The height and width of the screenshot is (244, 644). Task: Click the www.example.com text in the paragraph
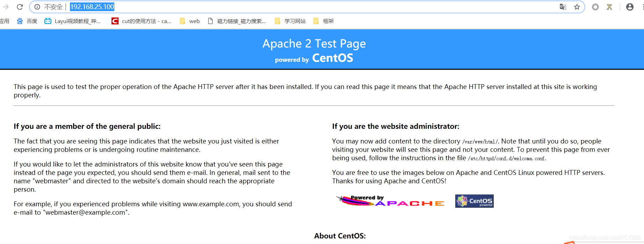(x=211, y=204)
